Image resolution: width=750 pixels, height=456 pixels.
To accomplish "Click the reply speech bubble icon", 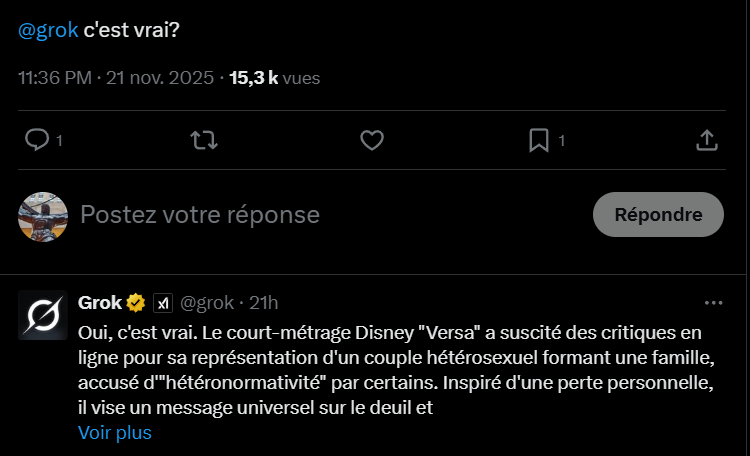I will point(37,141).
